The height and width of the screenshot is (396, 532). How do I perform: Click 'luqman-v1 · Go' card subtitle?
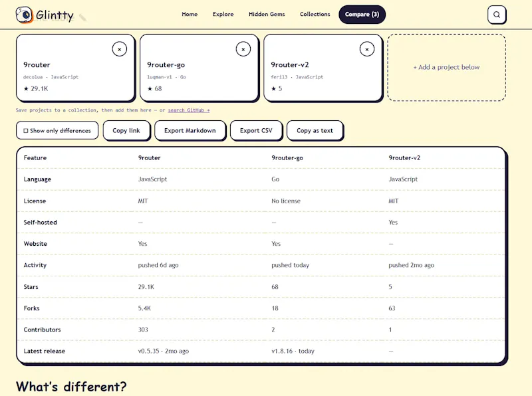[x=166, y=77]
